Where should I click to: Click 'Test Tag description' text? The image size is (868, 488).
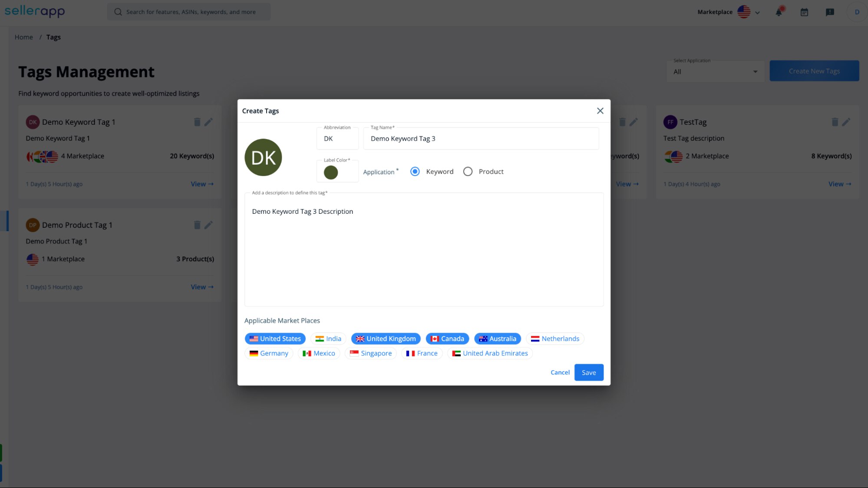coord(693,138)
